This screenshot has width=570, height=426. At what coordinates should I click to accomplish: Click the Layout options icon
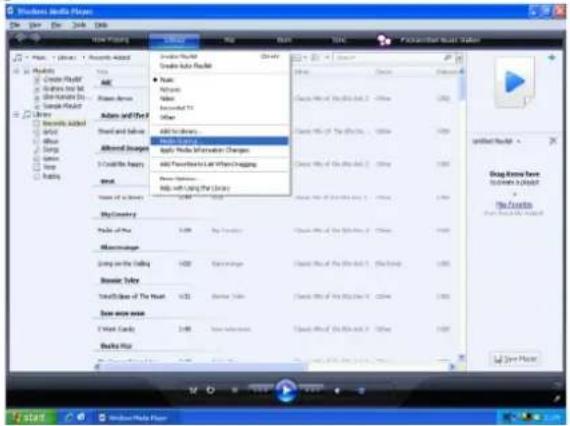315,57
